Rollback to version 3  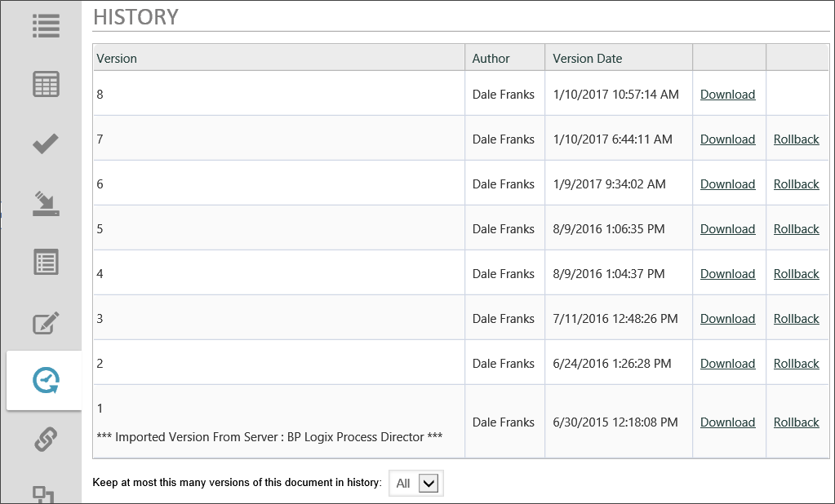click(796, 318)
